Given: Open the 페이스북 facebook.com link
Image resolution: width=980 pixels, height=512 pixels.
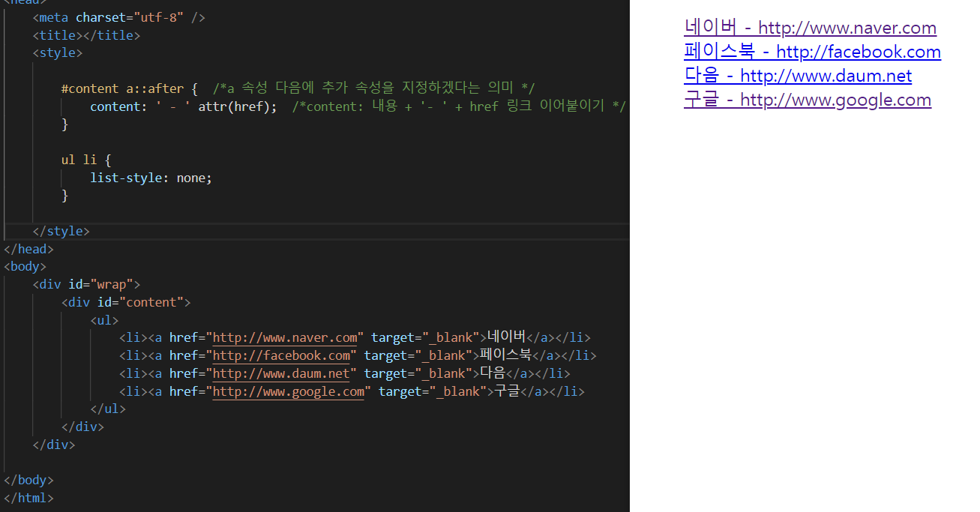Looking at the screenshot, I should [812, 52].
